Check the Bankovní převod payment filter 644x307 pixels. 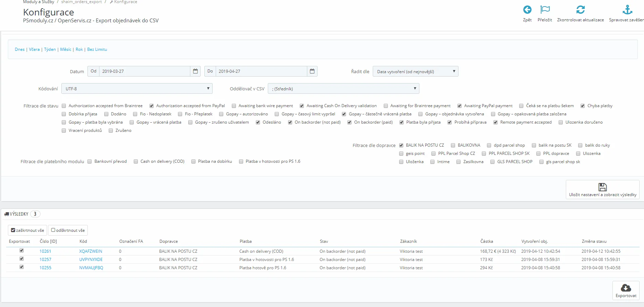click(x=90, y=161)
